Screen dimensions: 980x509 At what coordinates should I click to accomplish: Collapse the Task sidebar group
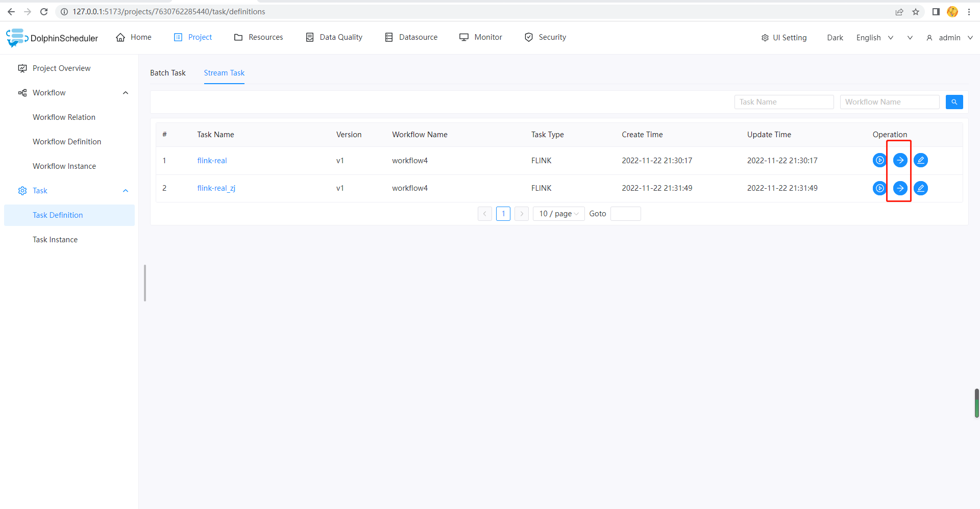click(126, 191)
